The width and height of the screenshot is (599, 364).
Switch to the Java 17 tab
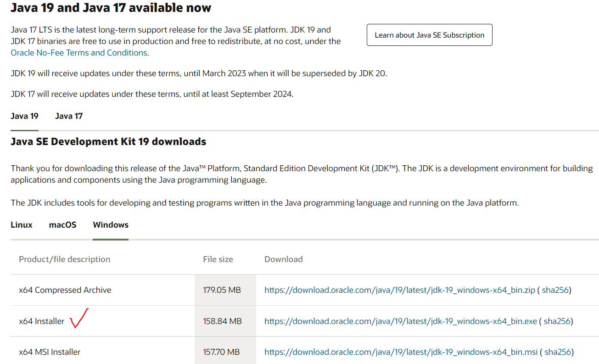69,116
